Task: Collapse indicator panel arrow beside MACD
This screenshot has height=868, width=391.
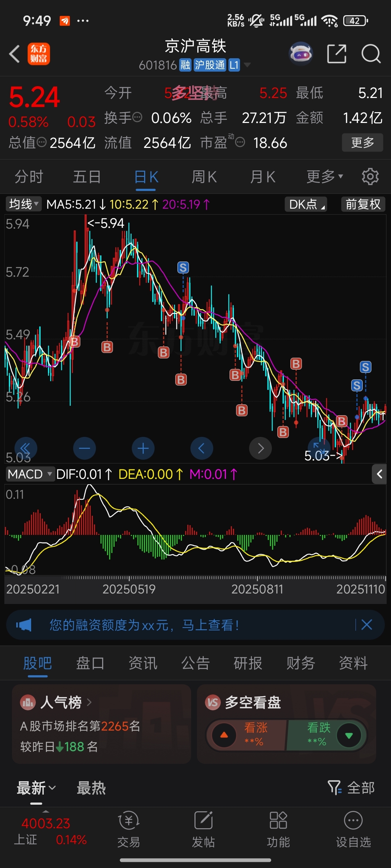Action: click(379, 474)
